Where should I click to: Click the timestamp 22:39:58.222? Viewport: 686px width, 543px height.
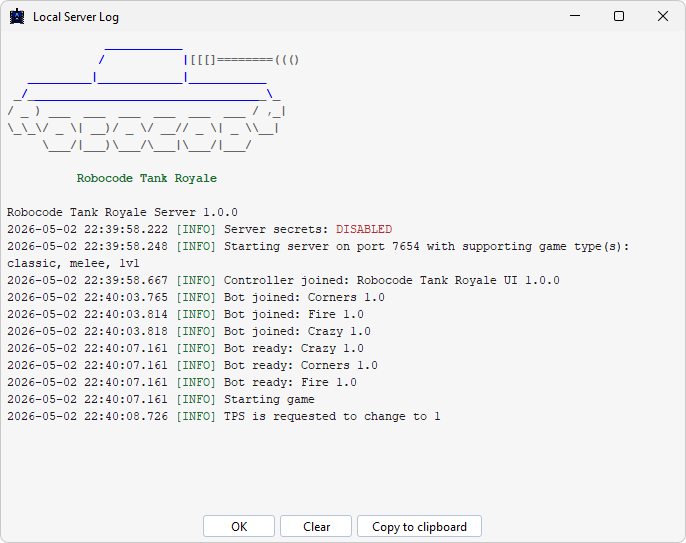(x=126, y=229)
